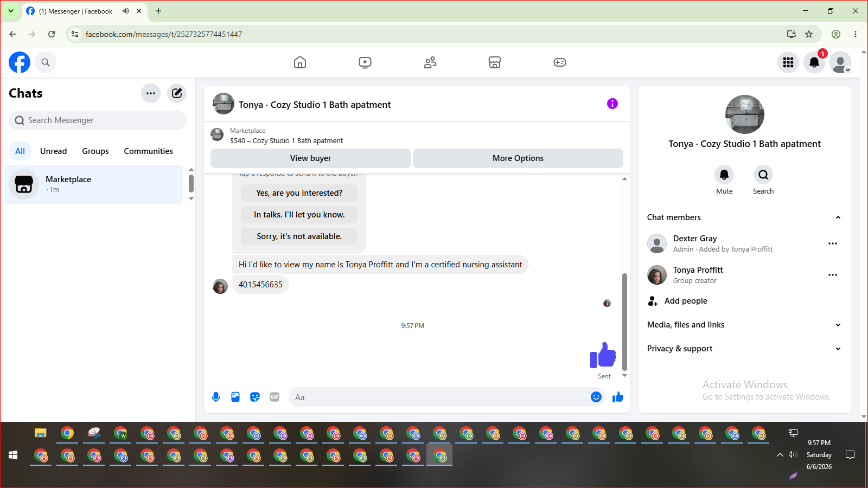Go back to previous page
The height and width of the screenshot is (488, 868).
click(x=12, y=34)
